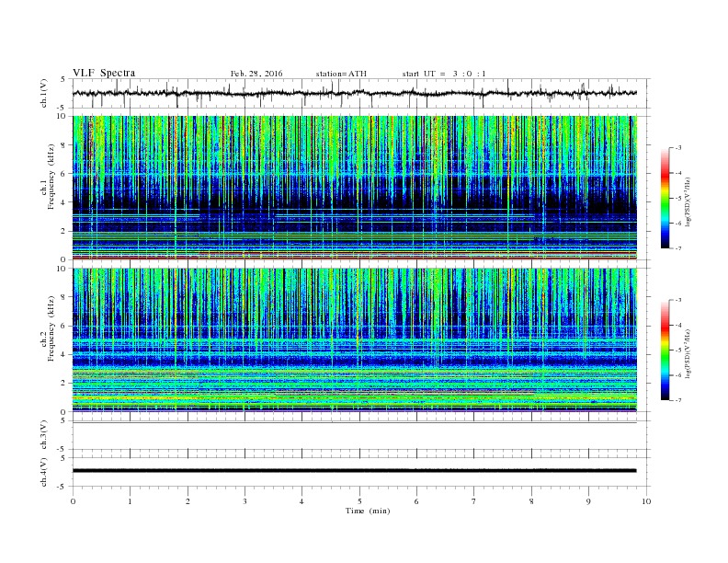Click the ch.1(V) axis label
Viewport: 728px width, 563px height.
tap(44, 94)
